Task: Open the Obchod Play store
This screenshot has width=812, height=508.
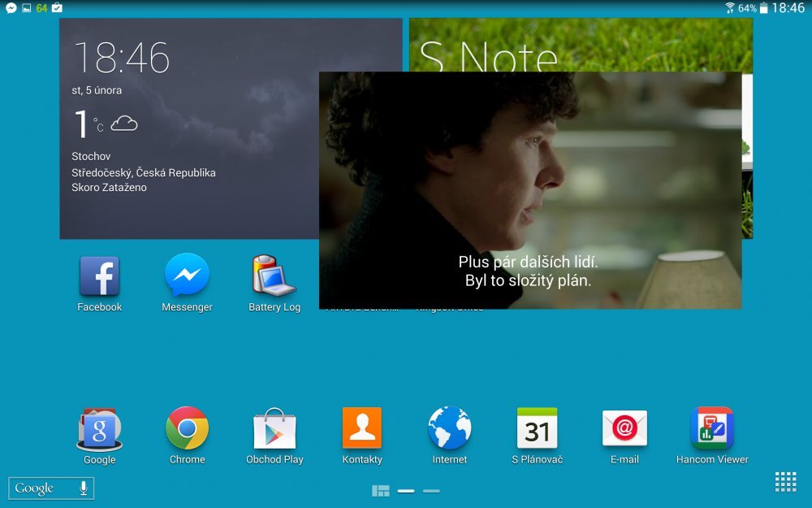Action: pyautogui.click(x=274, y=427)
